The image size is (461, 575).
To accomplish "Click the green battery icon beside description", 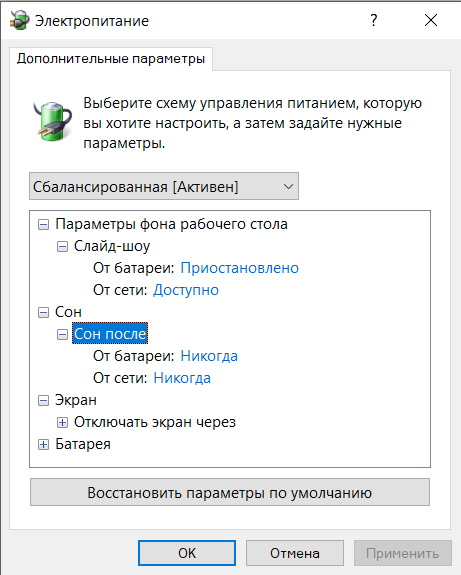I will (x=52, y=121).
